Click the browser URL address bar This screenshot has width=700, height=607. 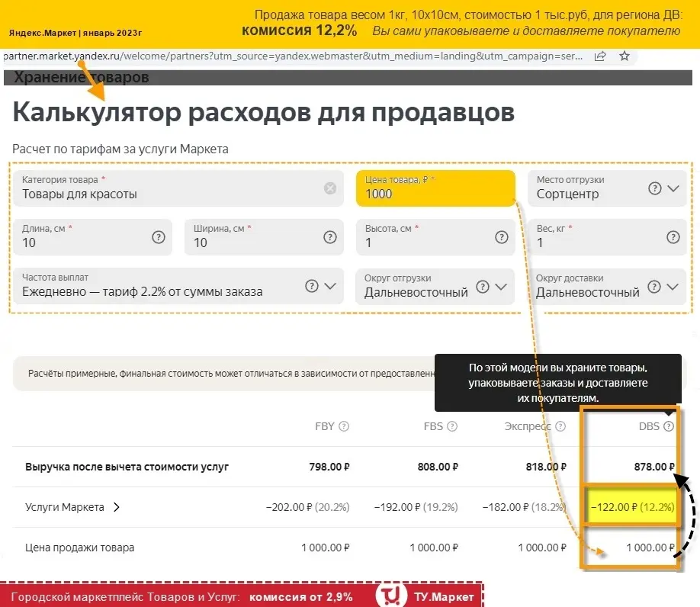290,56
